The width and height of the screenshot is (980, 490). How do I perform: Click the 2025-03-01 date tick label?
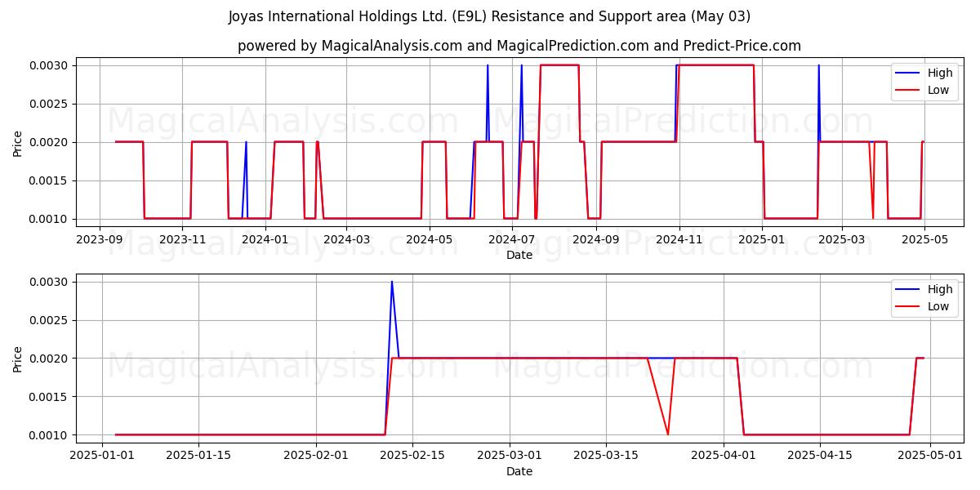pyautogui.click(x=509, y=456)
